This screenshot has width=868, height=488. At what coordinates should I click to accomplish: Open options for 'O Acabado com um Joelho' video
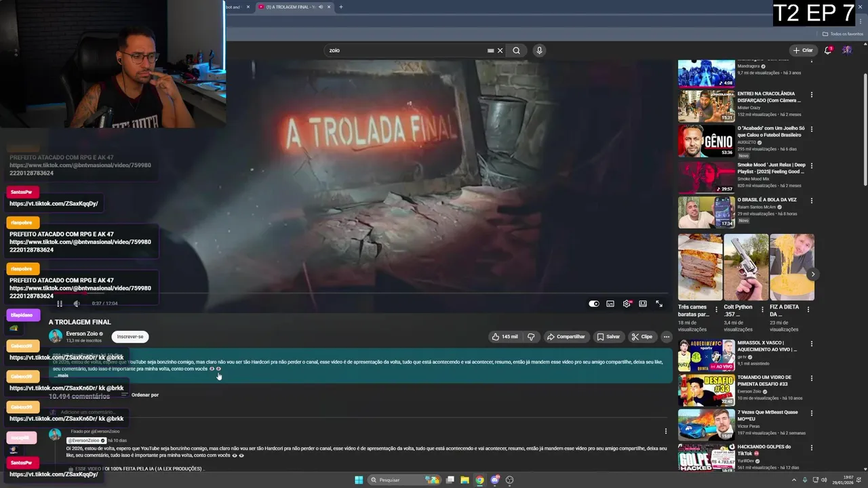pos(811,129)
